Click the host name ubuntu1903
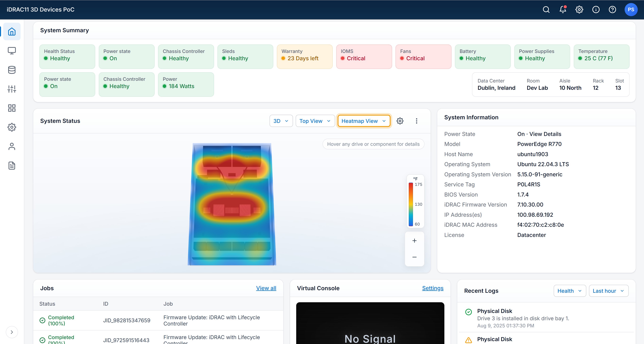The width and height of the screenshot is (644, 344). [x=533, y=154]
